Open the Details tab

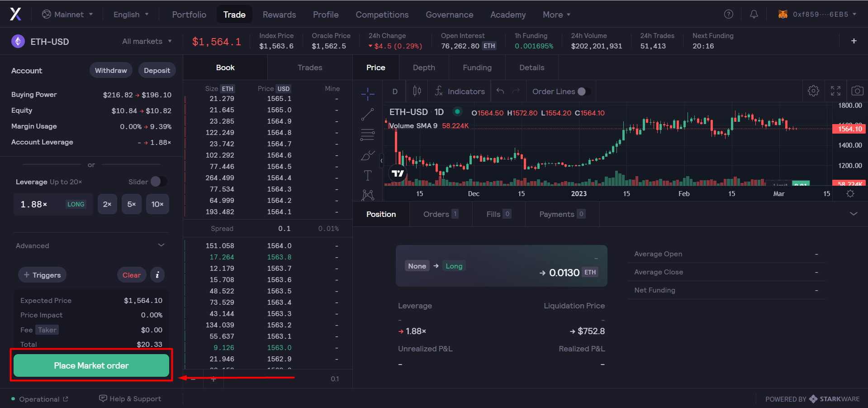click(532, 67)
